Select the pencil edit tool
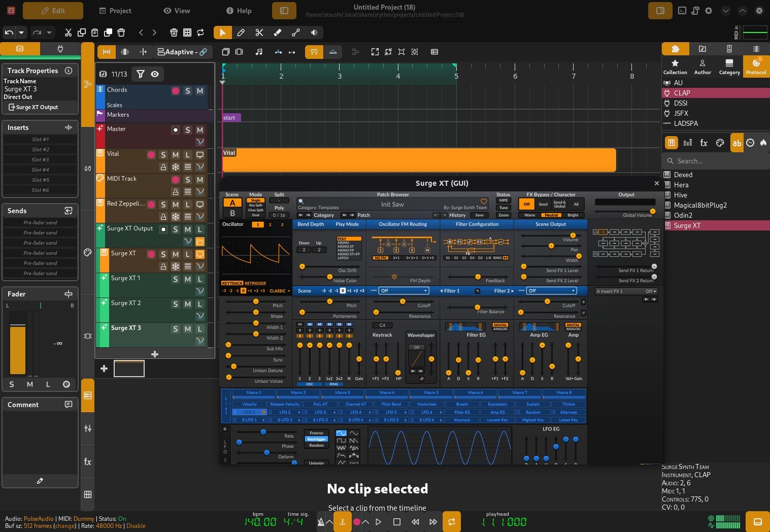The image size is (770, 532). tap(241, 32)
